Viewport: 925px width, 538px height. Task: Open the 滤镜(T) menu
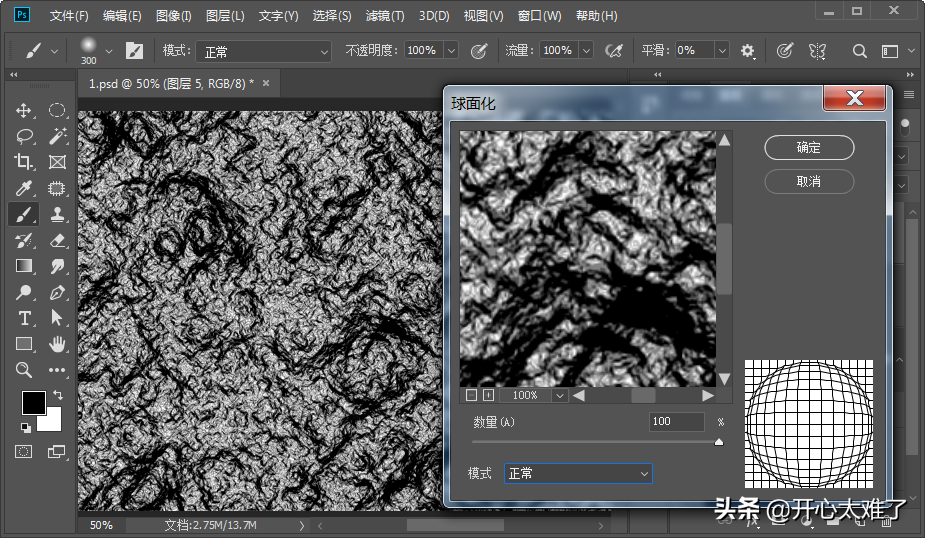click(x=385, y=16)
